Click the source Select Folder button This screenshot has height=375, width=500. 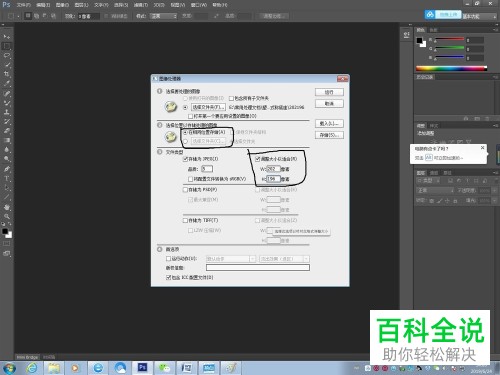click(x=208, y=107)
